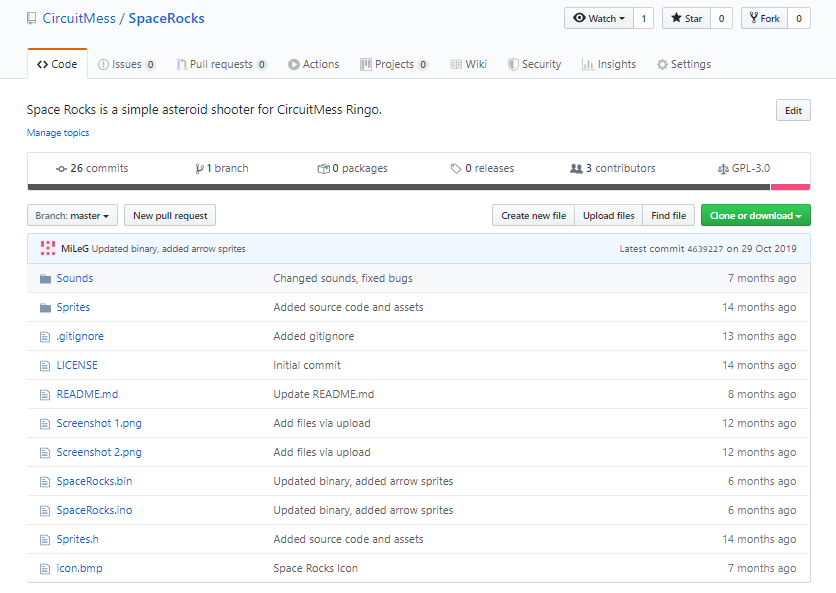Screen dimensions: 836x593
Task: Open commit message 'Space Rocks Icon'
Action: (316, 568)
